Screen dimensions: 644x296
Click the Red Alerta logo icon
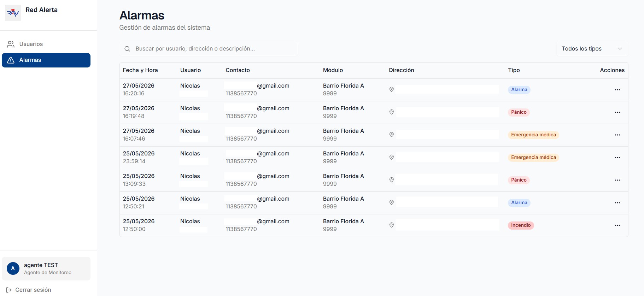13,13
